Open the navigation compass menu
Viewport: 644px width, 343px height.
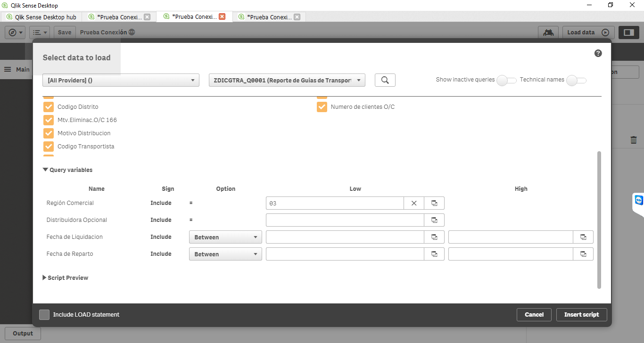(x=15, y=33)
